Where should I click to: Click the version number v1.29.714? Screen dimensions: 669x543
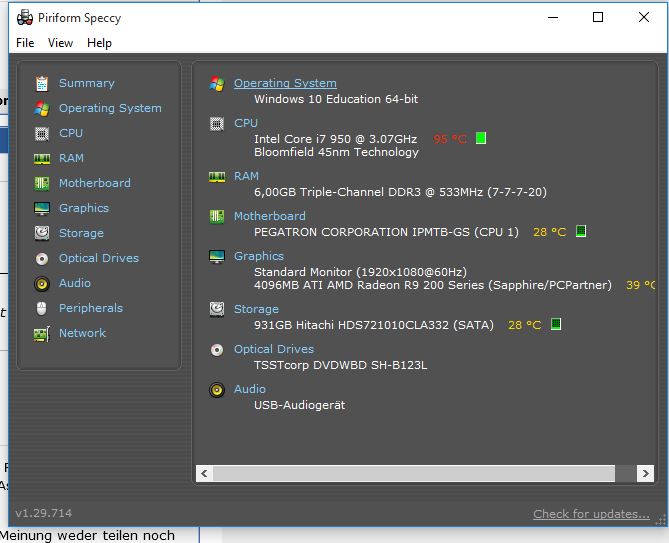(44, 513)
